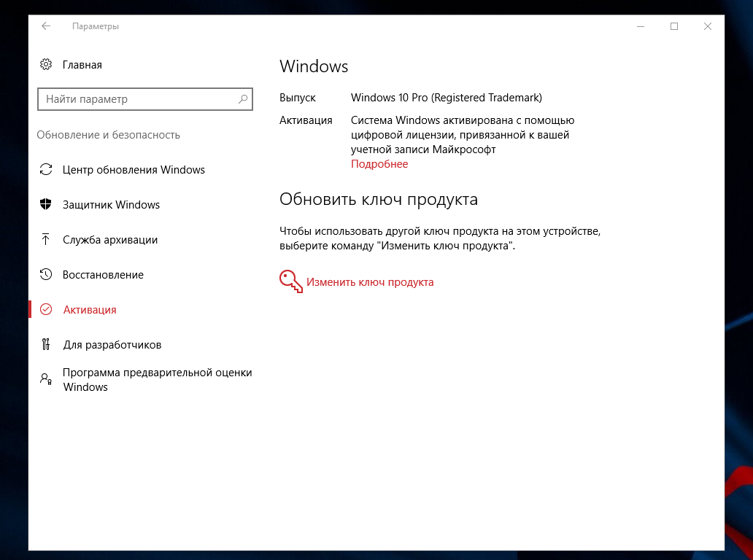
Task: Click the activation status description text
Action: (463, 135)
